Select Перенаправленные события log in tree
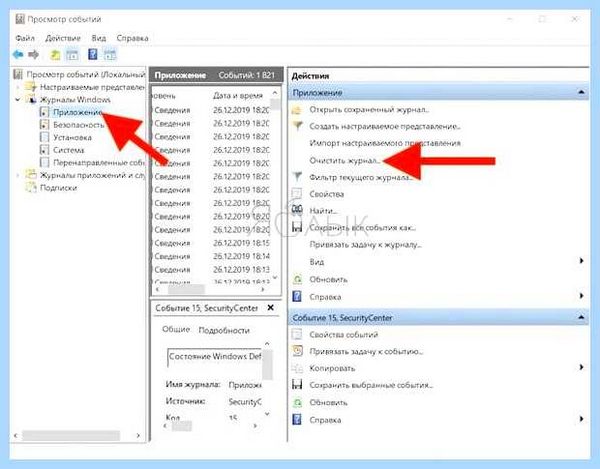 pyautogui.click(x=99, y=163)
